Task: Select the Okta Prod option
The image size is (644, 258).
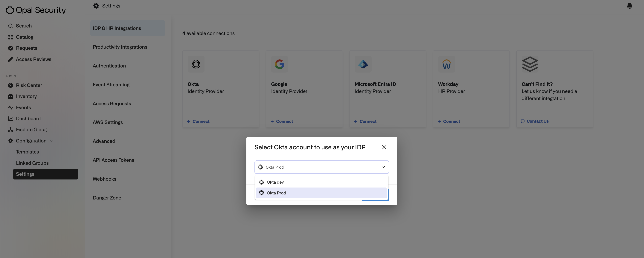Action: 276,193
